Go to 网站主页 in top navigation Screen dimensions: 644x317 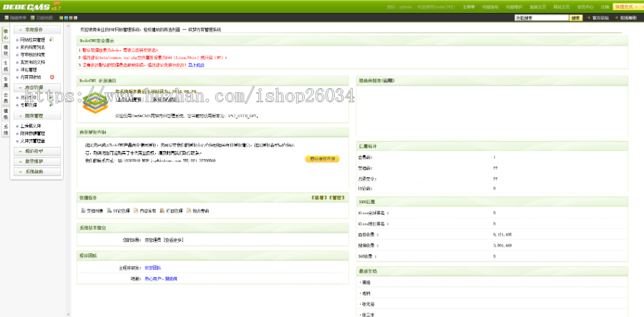562,7
